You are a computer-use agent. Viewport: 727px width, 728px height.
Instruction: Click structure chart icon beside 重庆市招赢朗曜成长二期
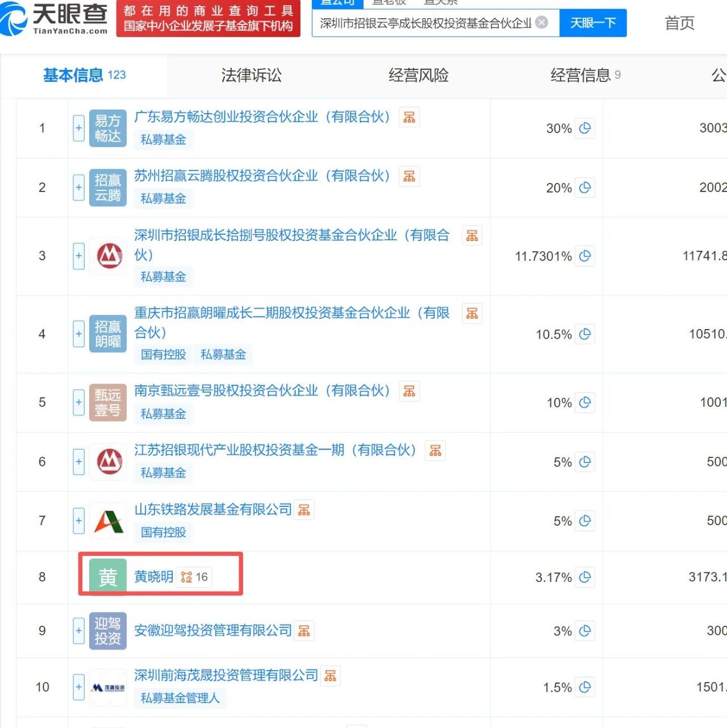[x=472, y=314]
